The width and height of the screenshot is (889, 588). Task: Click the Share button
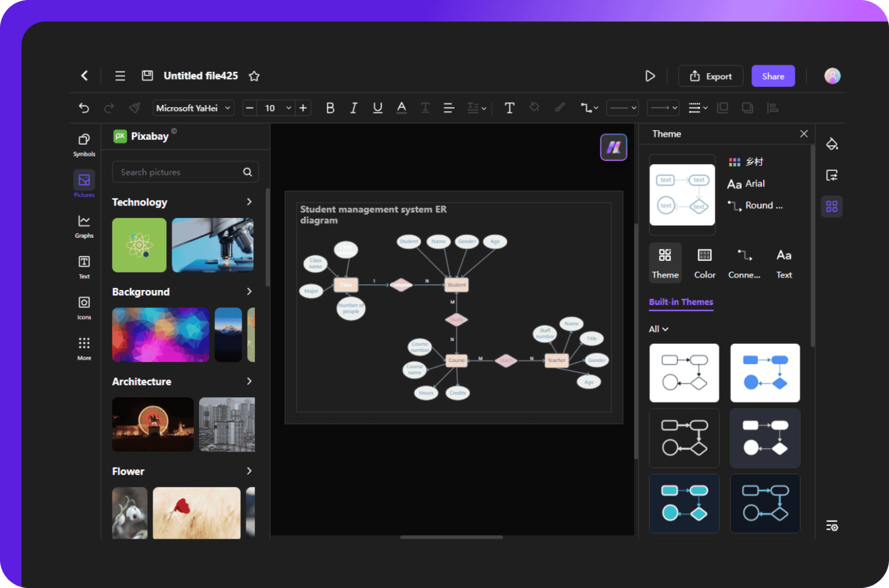(773, 76)
